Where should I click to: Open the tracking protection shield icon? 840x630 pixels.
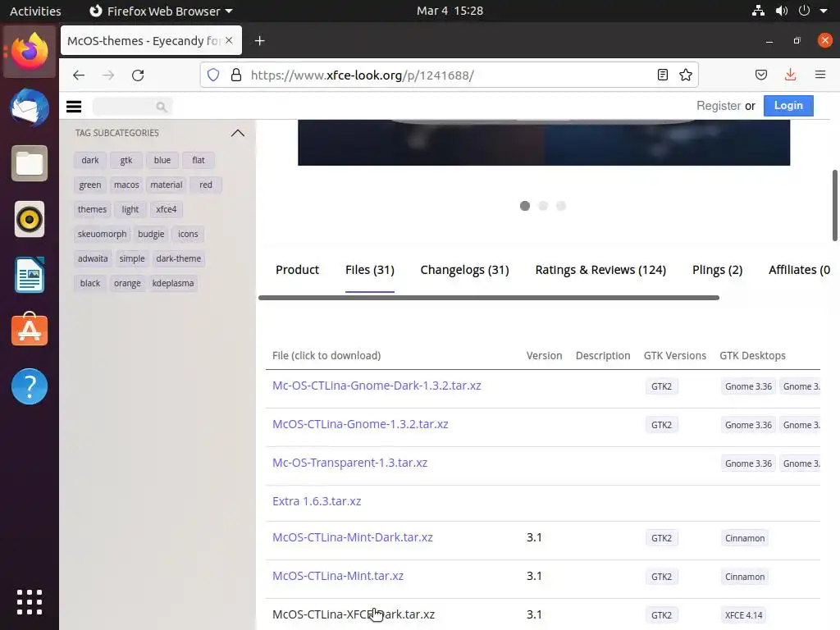pos(213,75)
